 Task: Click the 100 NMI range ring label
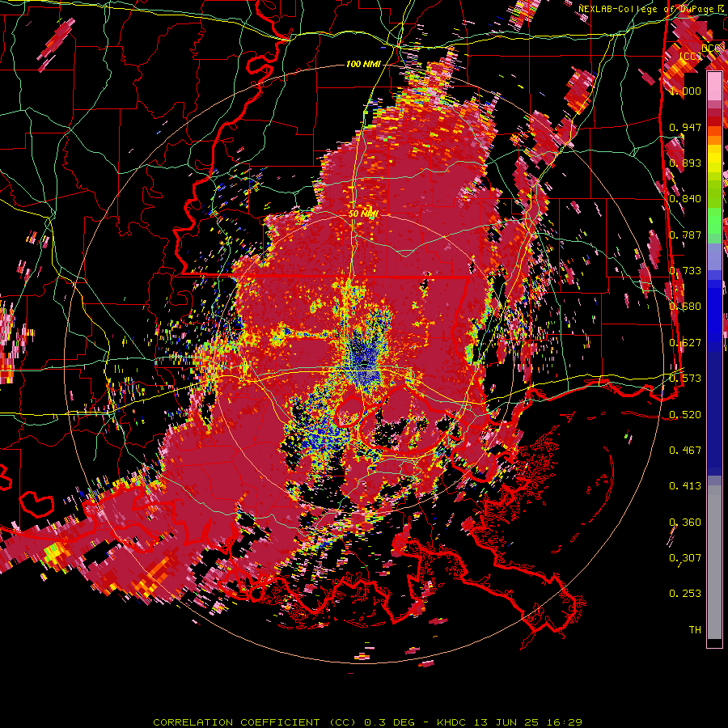point(362,64)
